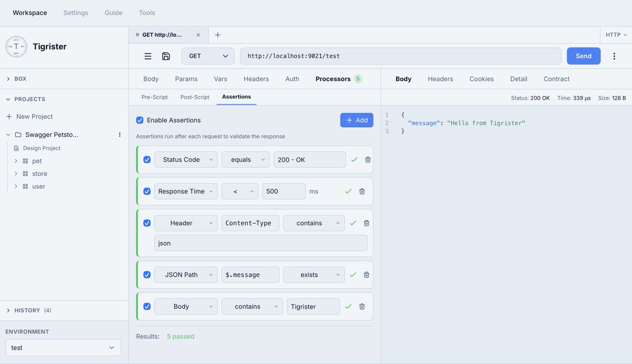Switch to the Params tab
632x364 pixels.
coord(186,79)
